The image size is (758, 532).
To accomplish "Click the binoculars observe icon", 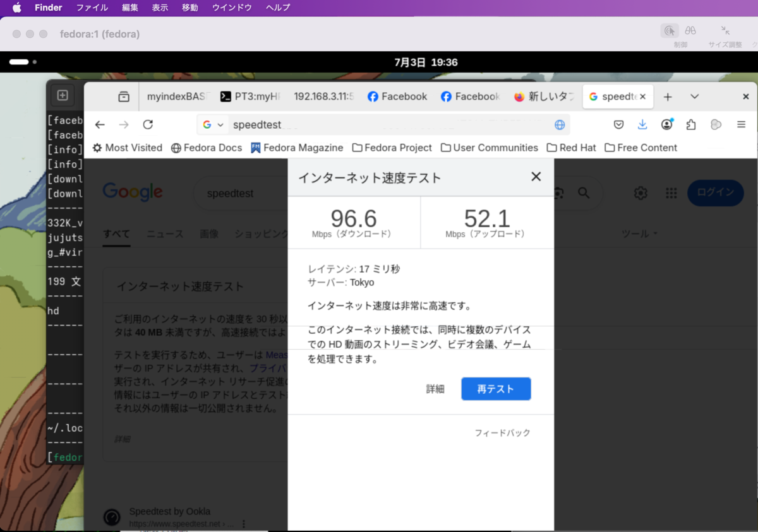I will pos(690,30).
